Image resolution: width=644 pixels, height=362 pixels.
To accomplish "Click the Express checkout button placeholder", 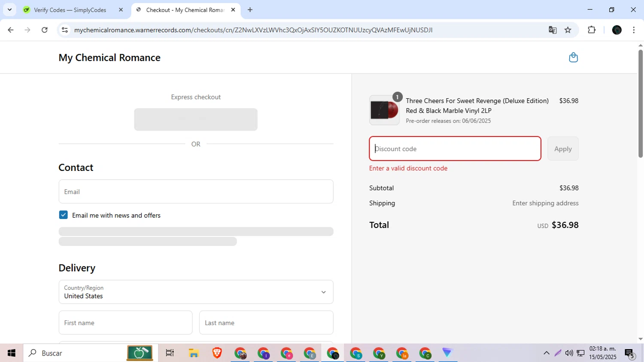I will [x=196, y=119].
